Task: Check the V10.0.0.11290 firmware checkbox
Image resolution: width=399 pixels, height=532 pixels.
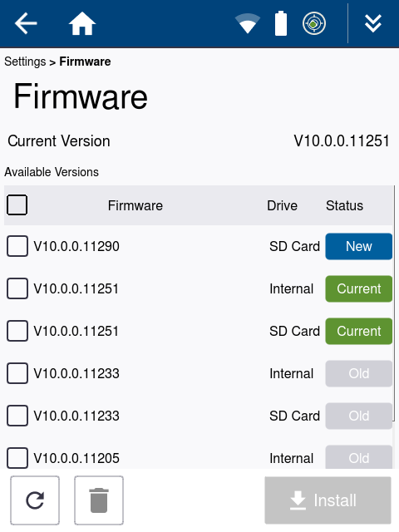Action: tap(17, 246)
